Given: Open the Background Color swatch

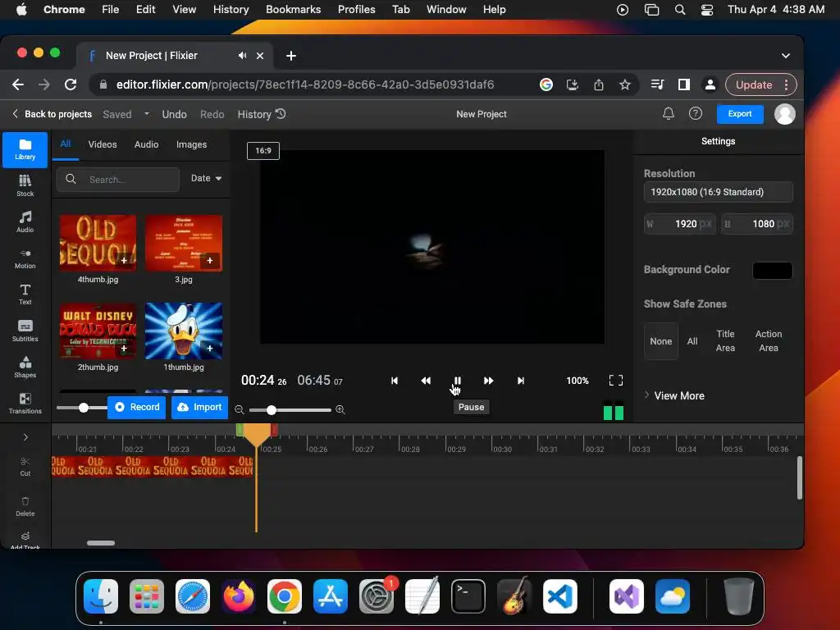Looking at the screenshot, I should [772, 271].
